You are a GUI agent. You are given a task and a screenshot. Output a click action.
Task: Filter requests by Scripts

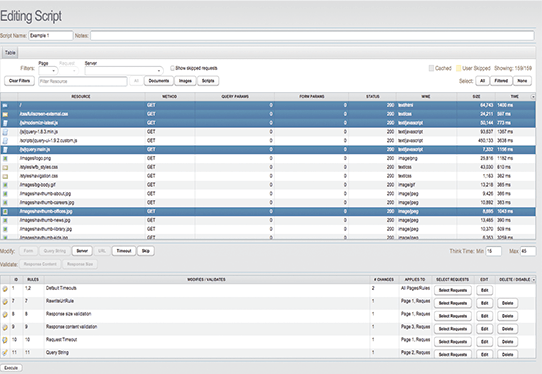tap(208, 81)
